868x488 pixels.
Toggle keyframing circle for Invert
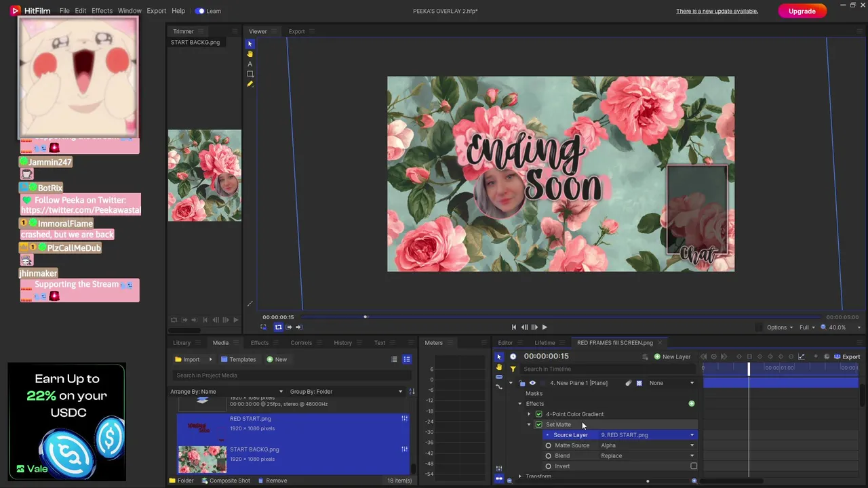point(549,466)
